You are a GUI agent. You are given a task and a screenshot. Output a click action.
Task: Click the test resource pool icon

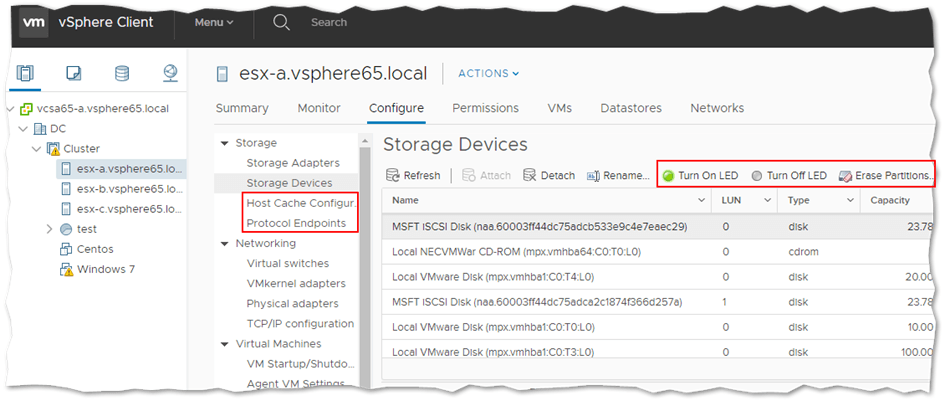pyautogui.click(x=66, y=230)
